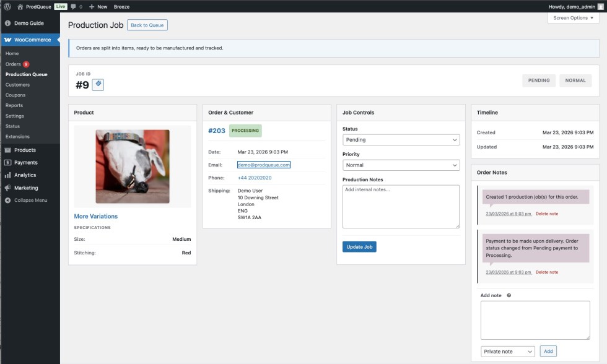Open the Payments sidebar icon

(x=7, y=163)
